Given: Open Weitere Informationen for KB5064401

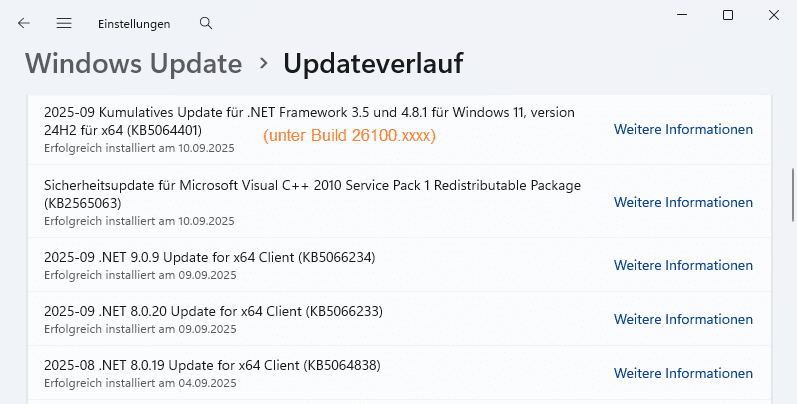Looking at the screenshot, I should pos(683,129).
